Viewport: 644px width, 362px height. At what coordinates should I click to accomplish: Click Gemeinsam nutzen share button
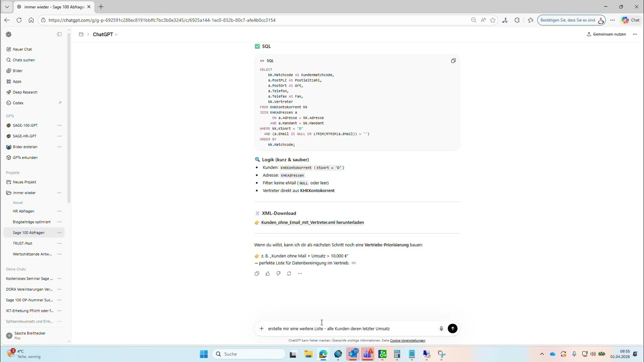tap(606, 34)
